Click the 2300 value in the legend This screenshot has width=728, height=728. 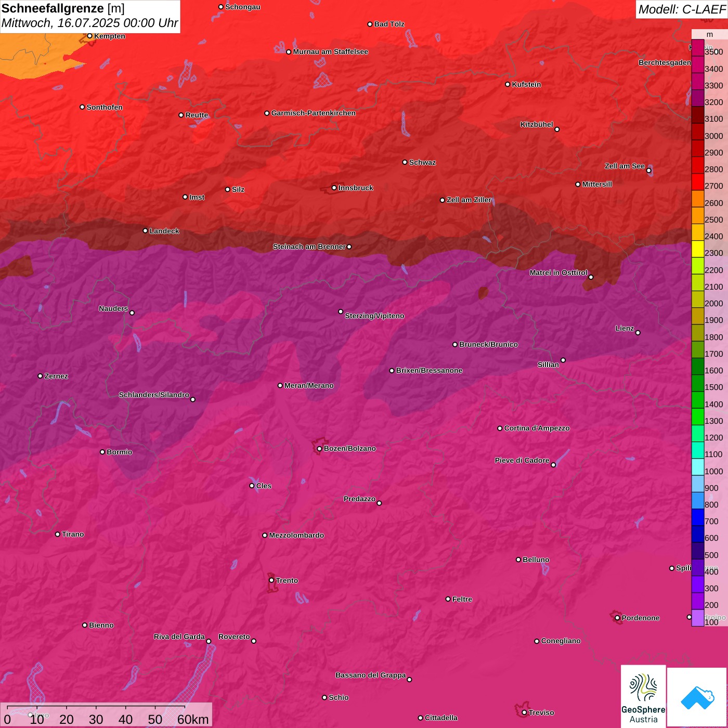(x=713, y=253)
